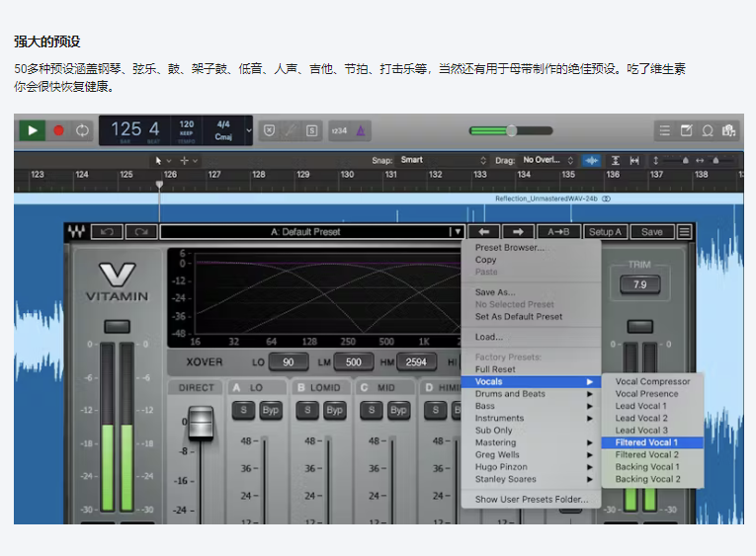Click the Setup A button
This screenshot has height=556, width=756.
coord(605,232)
